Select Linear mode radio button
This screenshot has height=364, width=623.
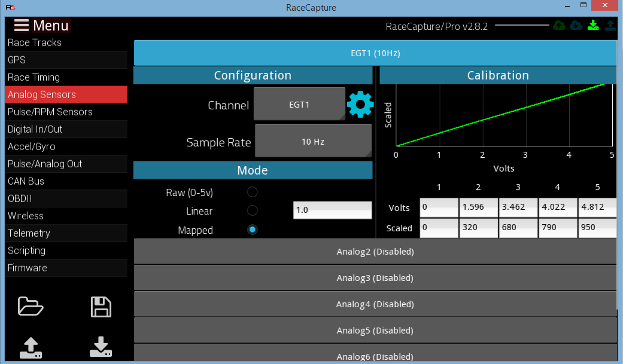(253, 210)
